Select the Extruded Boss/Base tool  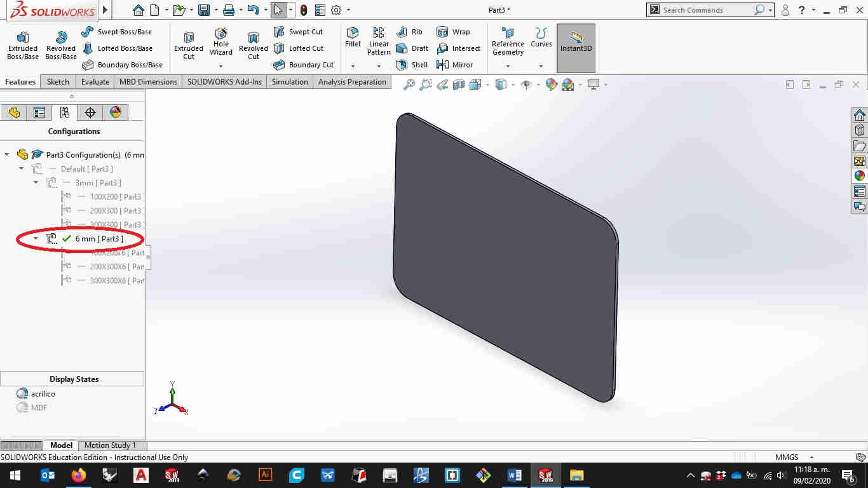[x=23, y=45]
